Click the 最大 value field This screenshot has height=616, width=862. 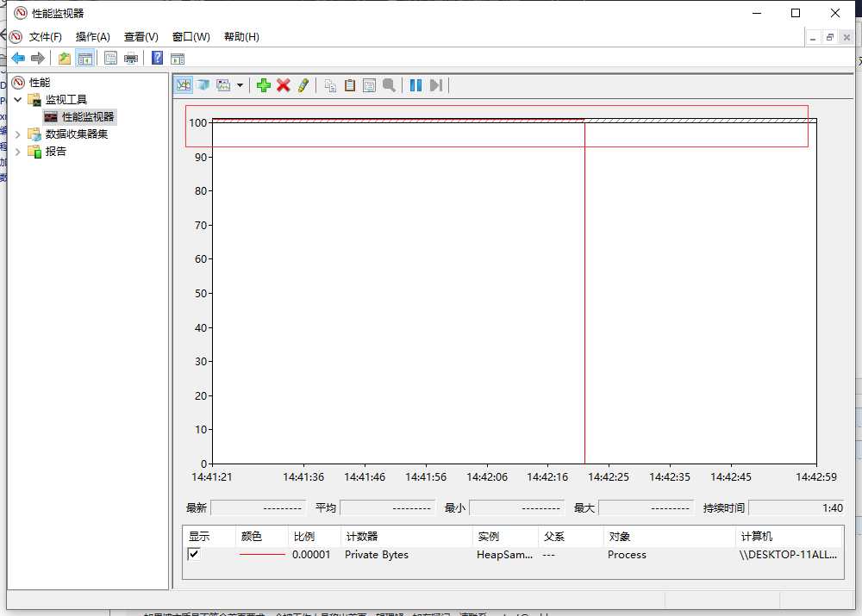tap(646, 507)
